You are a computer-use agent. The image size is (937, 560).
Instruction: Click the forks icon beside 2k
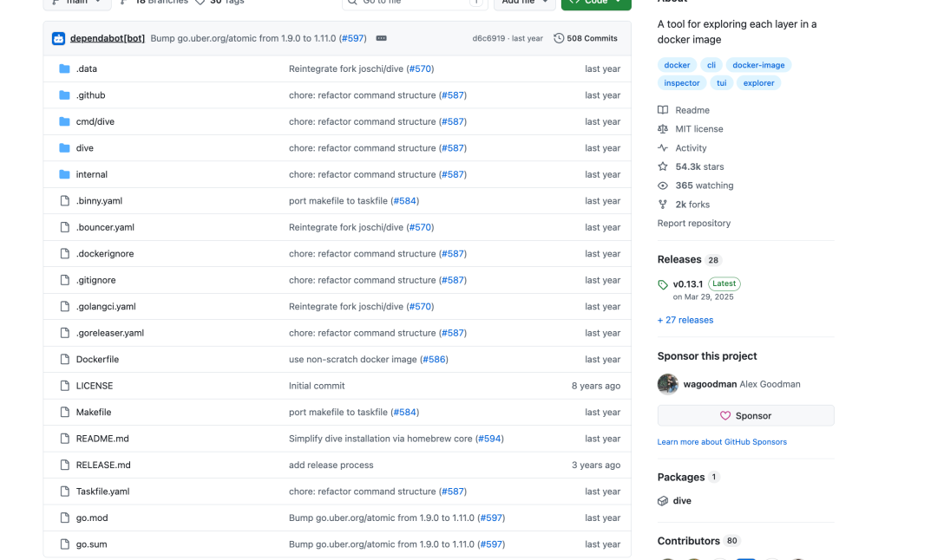(663, 205)
